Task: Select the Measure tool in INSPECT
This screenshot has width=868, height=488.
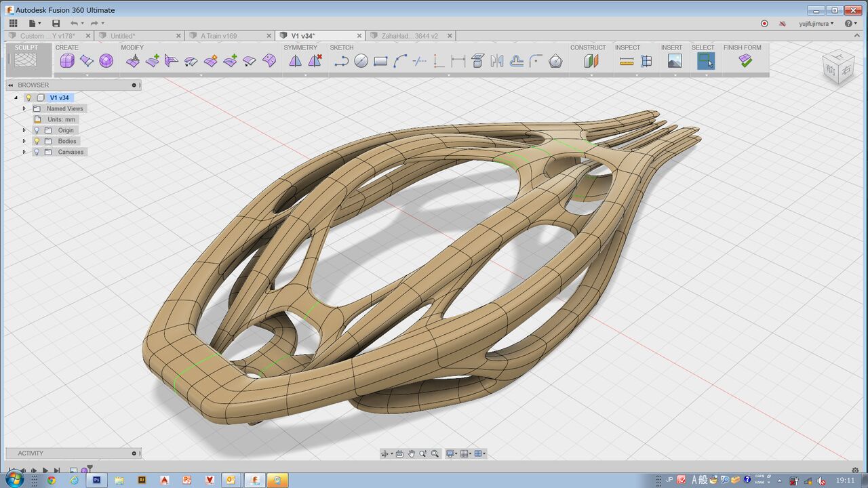Action: (x=627, y=61)
